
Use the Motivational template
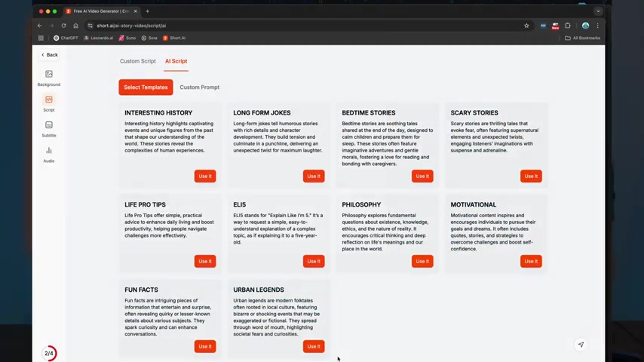[x=531, y=262]
